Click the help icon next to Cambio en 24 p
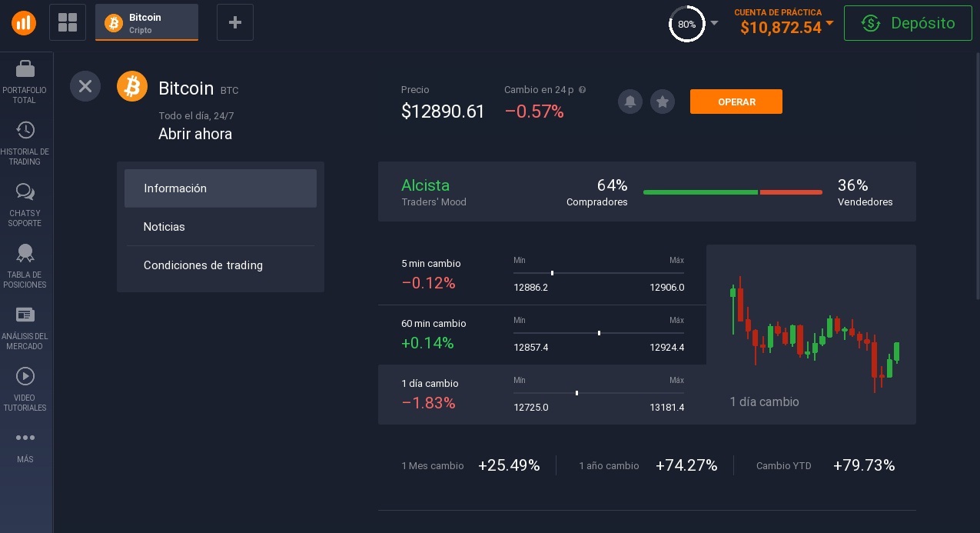Viewport: 980px width, 533px height. tap(582, 89)
